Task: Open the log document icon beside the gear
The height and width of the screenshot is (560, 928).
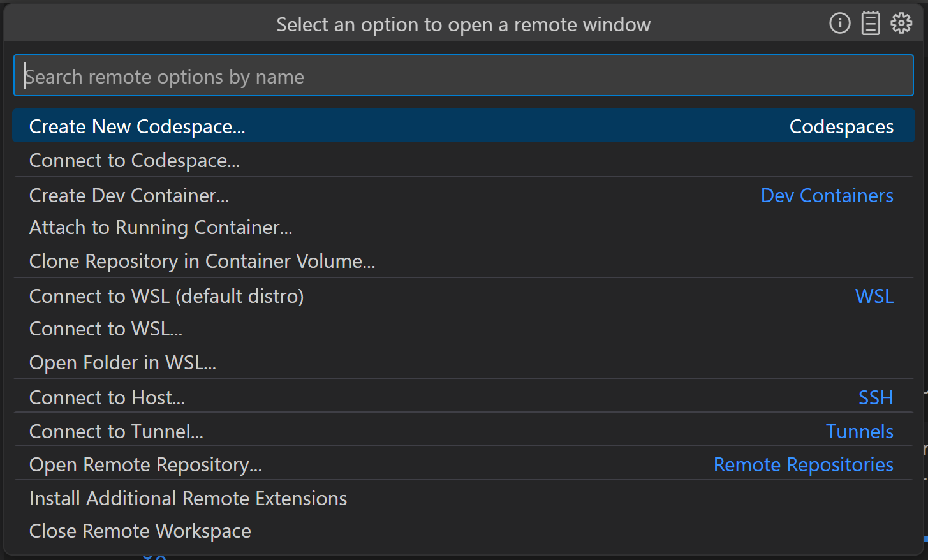Action: [871, 24]
